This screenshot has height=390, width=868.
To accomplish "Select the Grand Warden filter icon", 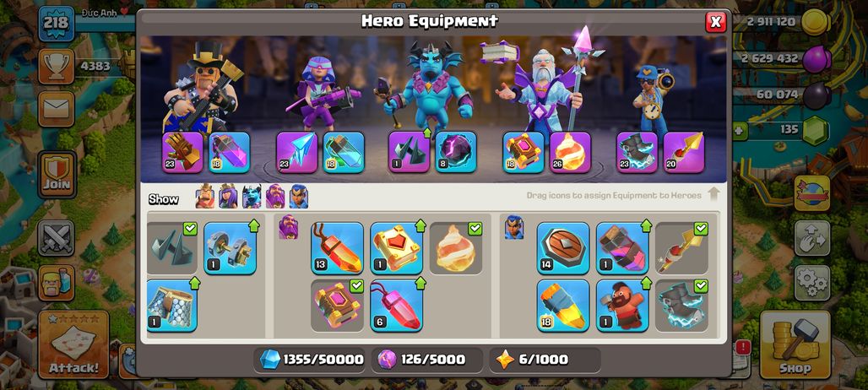I will point(275,197).
